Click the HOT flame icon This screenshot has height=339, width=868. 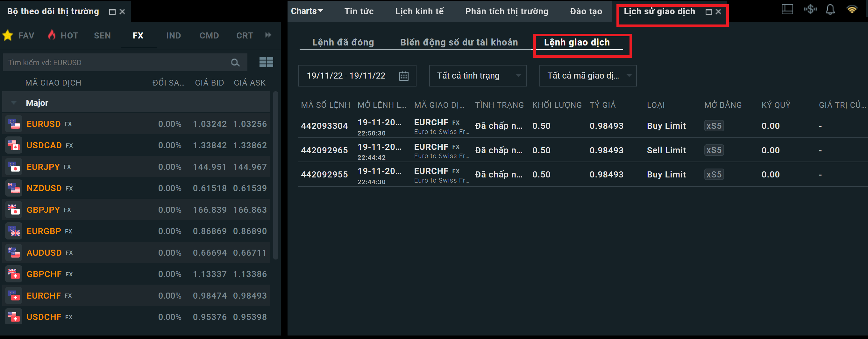tap(52, 35)
